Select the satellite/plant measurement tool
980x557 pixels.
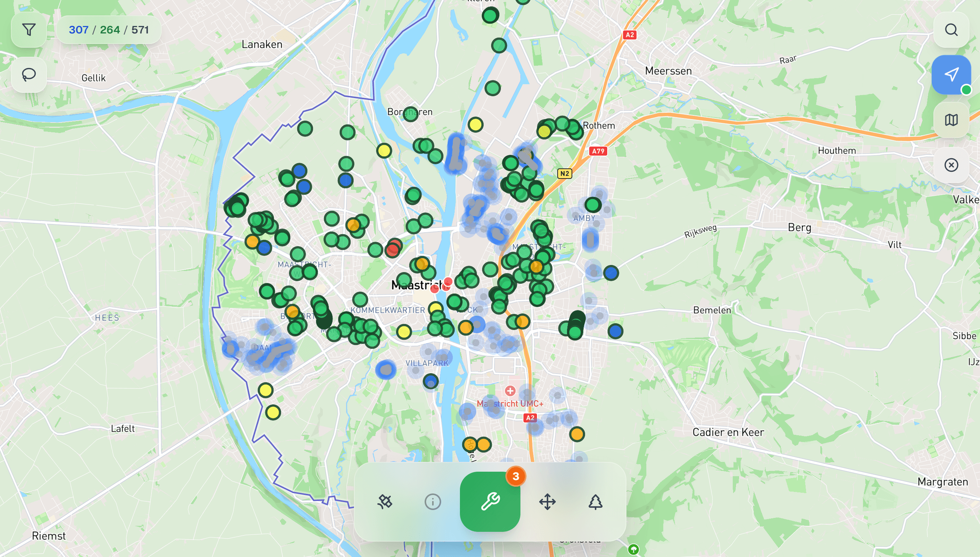386,502
